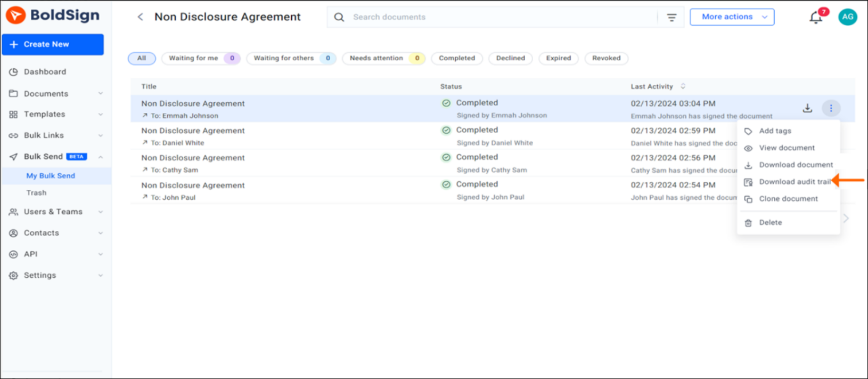Open the AG user avatar menu
Screen dimensions: 868x379
(x=848, y=17)
